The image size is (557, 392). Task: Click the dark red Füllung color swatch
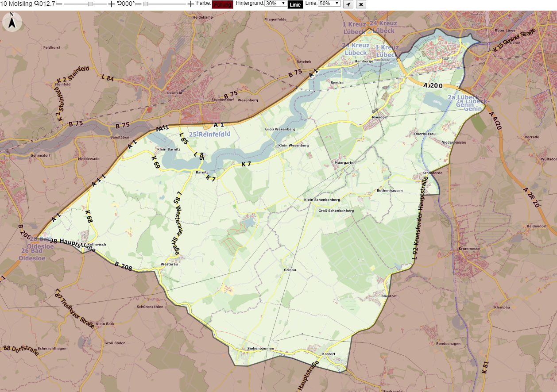click(223, 4)
